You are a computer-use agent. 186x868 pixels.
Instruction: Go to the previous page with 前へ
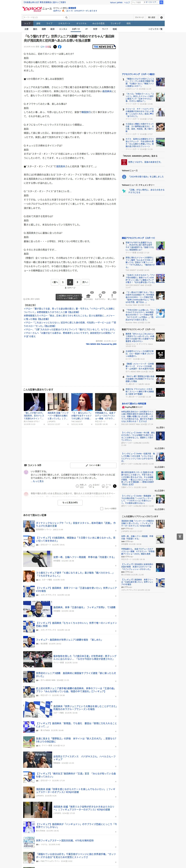pos(55,282)
